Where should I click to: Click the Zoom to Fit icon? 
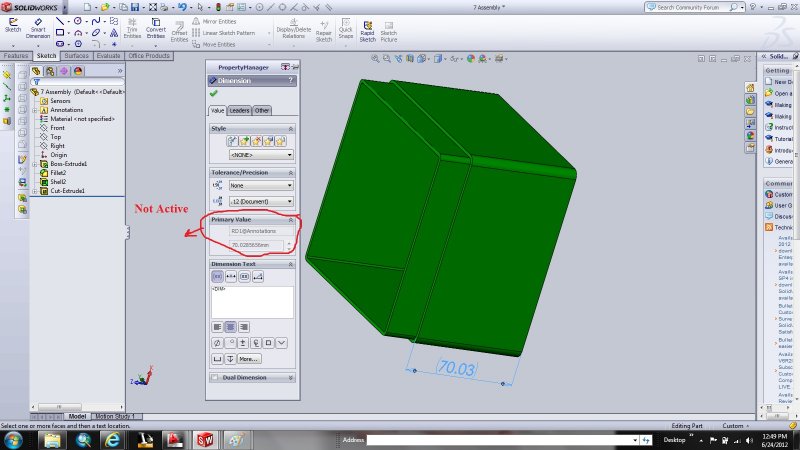375,59
